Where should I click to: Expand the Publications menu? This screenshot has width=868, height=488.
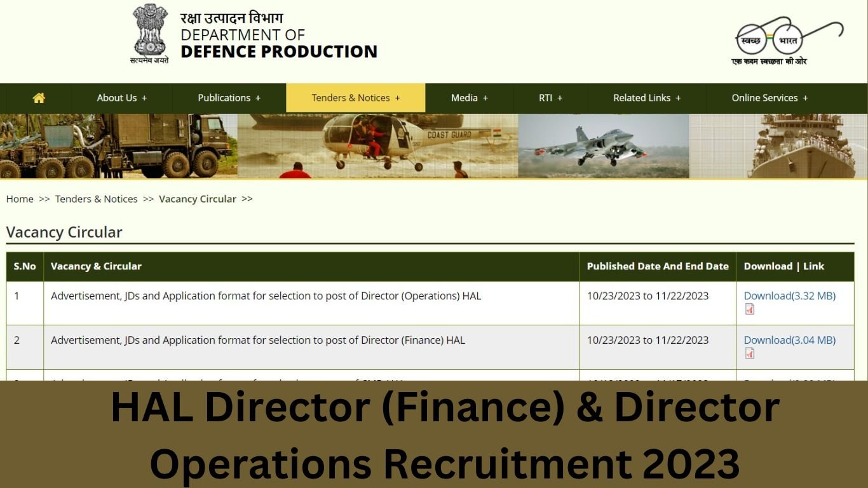(x=228, y=98)
